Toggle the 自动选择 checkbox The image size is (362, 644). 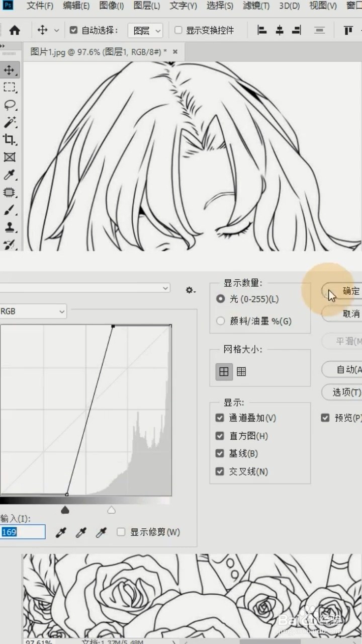click(74, 30)
